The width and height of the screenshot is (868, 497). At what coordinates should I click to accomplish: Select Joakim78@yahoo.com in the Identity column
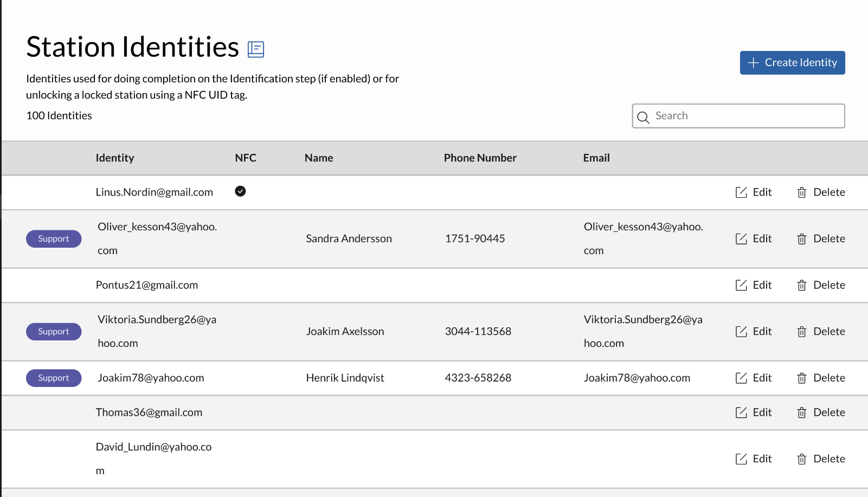(151, 378)
